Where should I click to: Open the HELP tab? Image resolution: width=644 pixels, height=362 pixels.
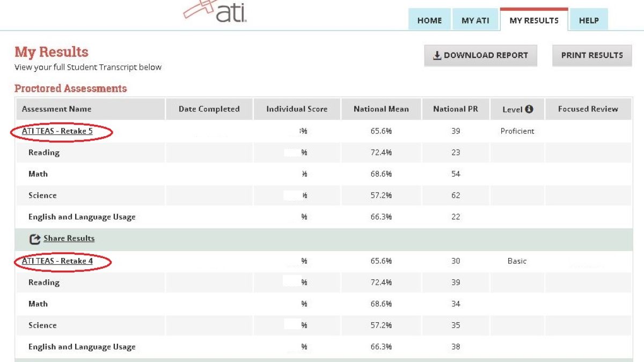588,20
